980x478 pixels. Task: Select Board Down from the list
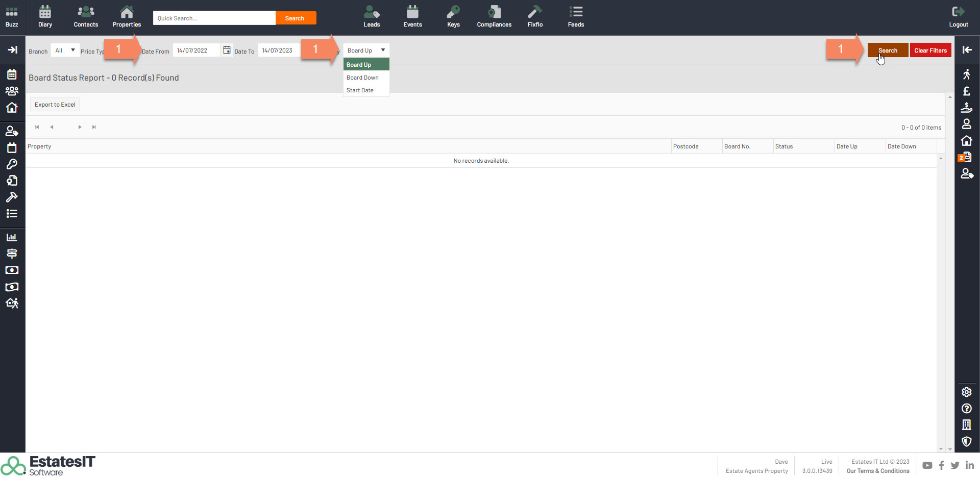tap(362, 78)
